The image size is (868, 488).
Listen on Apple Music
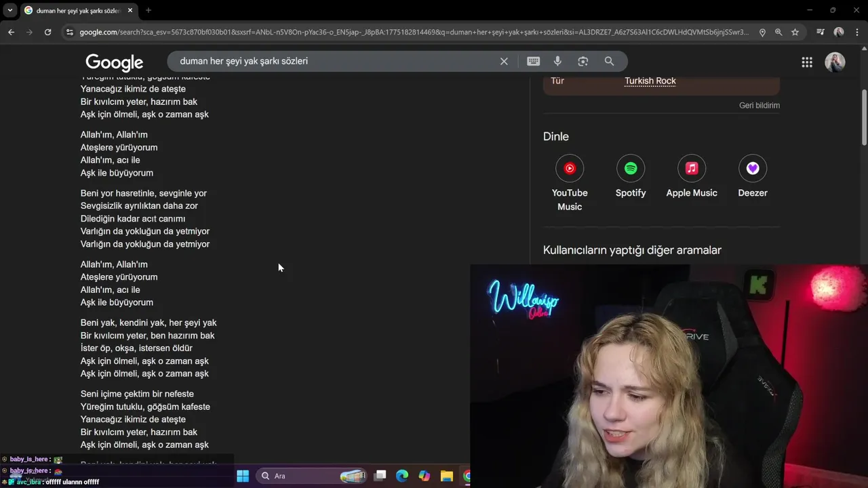[692, 177]
